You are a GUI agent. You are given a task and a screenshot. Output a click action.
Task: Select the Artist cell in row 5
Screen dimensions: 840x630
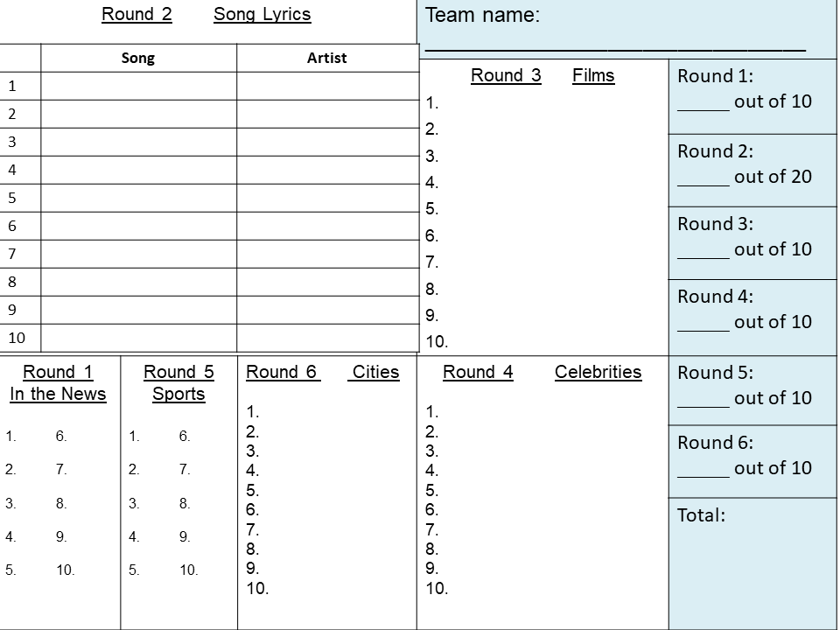click(x=328, y=198)
